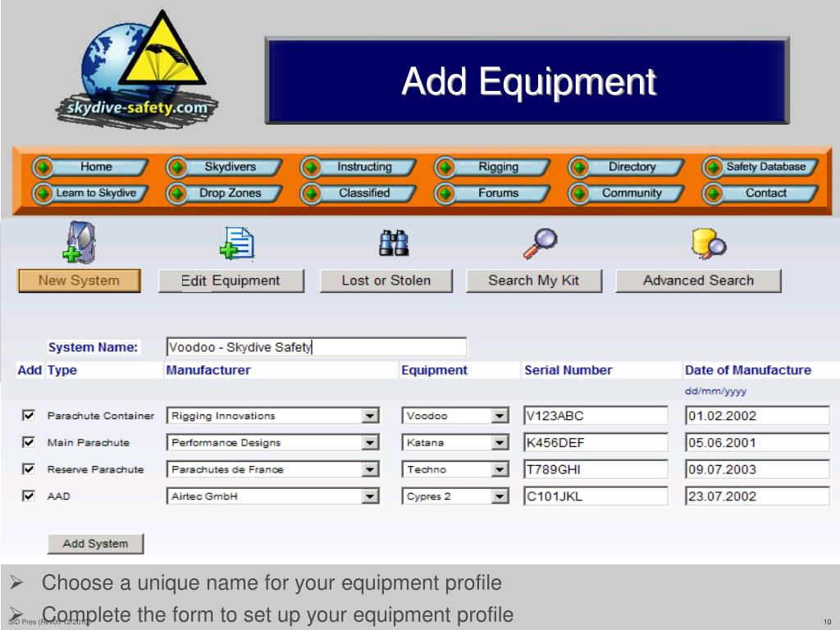This screenshot has height=630, width=840.
Task: Click into the System Name field
Action: (x=317, y=347)
